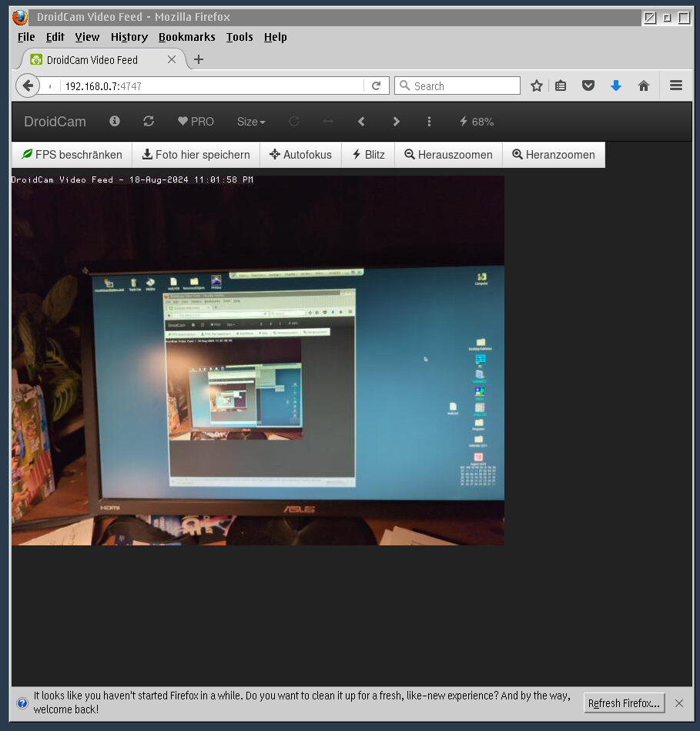
Task: Open the Bookmarks menu
Action: pos(187,37)
